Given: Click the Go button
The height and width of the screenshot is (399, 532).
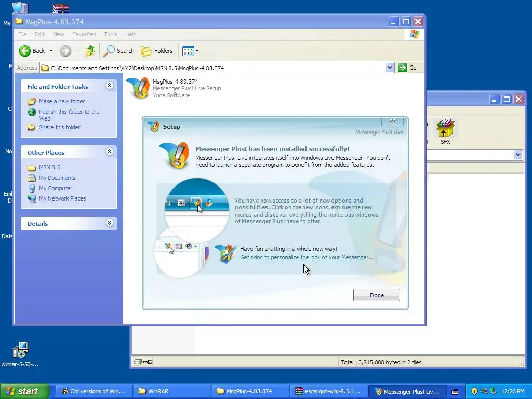Looking at the screenshot, I should coord(408,68).
